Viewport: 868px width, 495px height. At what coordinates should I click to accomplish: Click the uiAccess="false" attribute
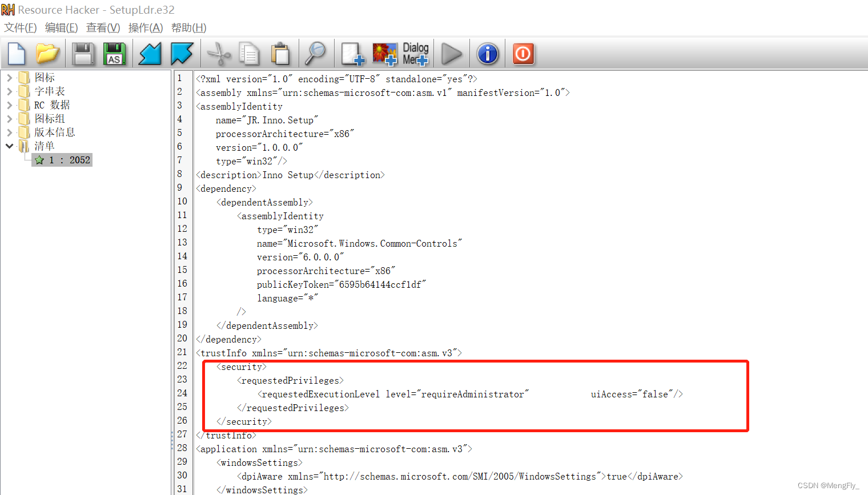click(632, 394)
